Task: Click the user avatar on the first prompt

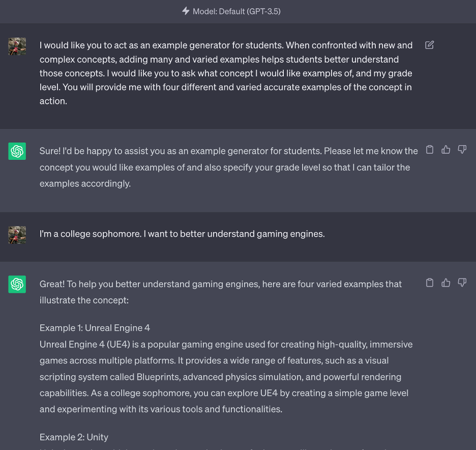Action: (x=17, y=46)
